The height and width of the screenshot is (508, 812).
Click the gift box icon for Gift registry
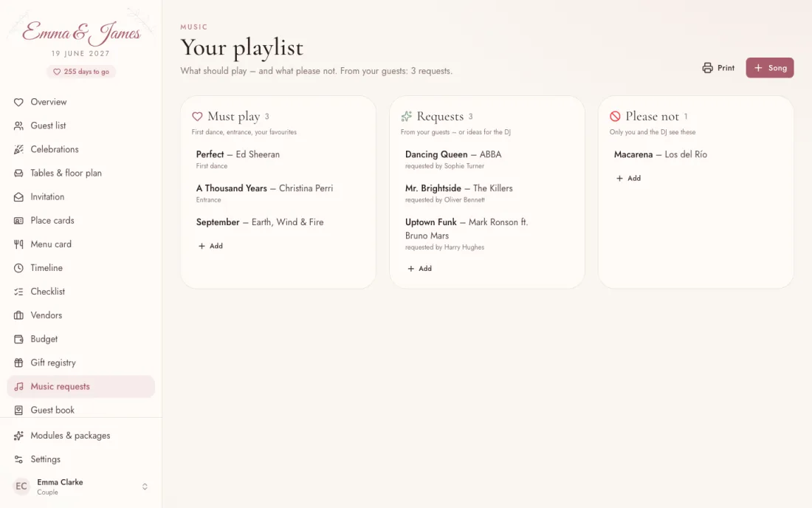(x=18, y=363)
